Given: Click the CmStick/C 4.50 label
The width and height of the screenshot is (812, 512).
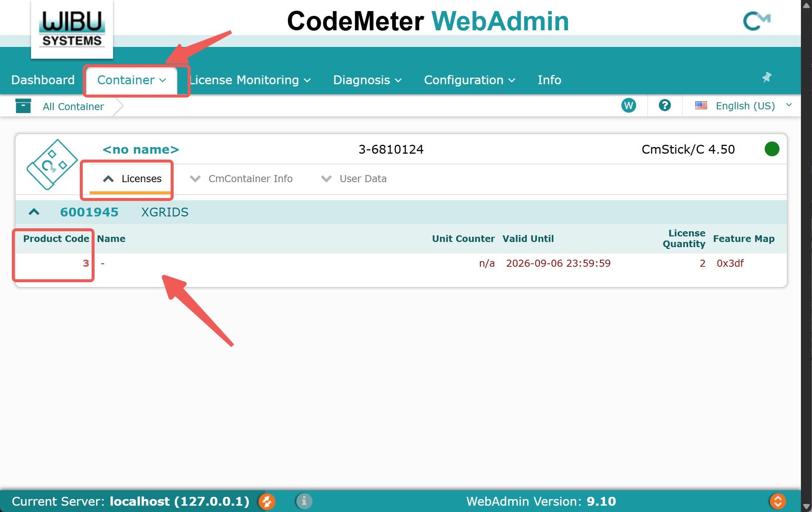Looking at the screenshot, I should [x=688, y=149].
